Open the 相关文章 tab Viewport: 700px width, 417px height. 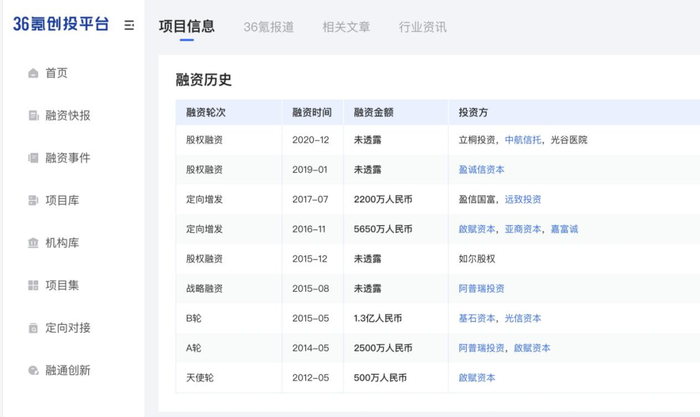(345, 27)
